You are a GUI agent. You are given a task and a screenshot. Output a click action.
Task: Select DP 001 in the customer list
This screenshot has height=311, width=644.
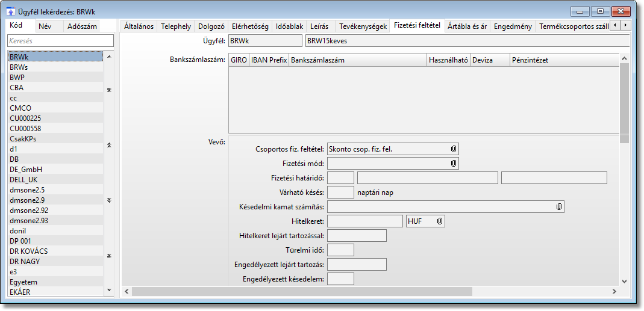click(55, 241)
